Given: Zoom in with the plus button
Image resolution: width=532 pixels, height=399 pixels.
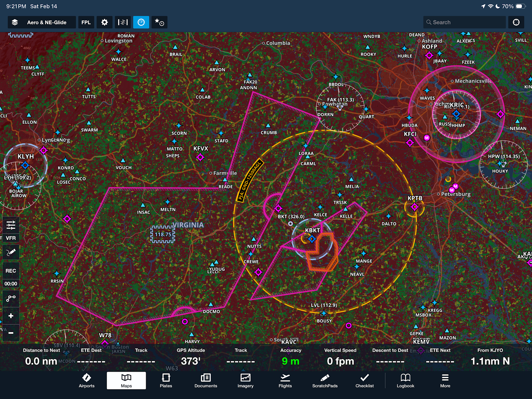Looking at the screenshot, I should tap(11, 316).
